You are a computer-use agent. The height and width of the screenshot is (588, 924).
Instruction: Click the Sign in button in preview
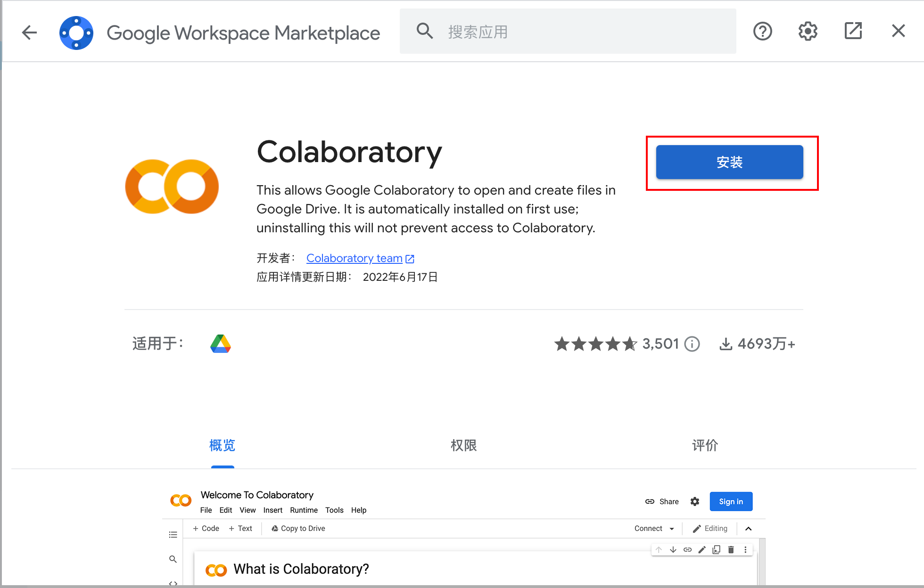[x=731, y=501]
